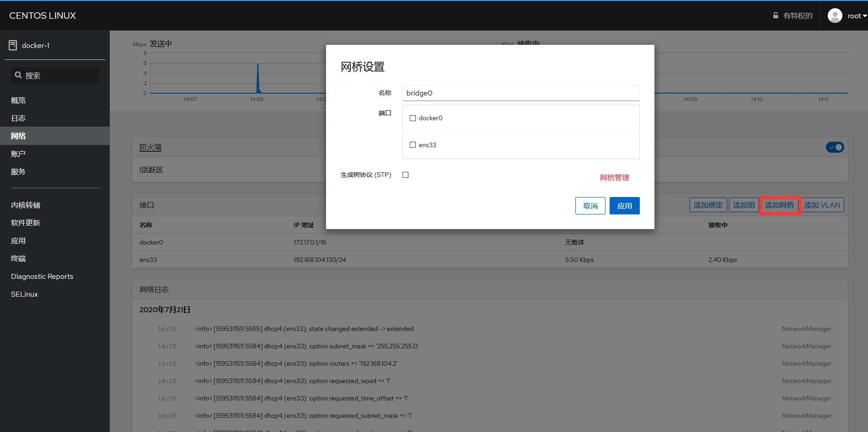Viewport: 868px width, 432px height.
Task: Click the bridge0 name input field
Action: pos(520,93)
